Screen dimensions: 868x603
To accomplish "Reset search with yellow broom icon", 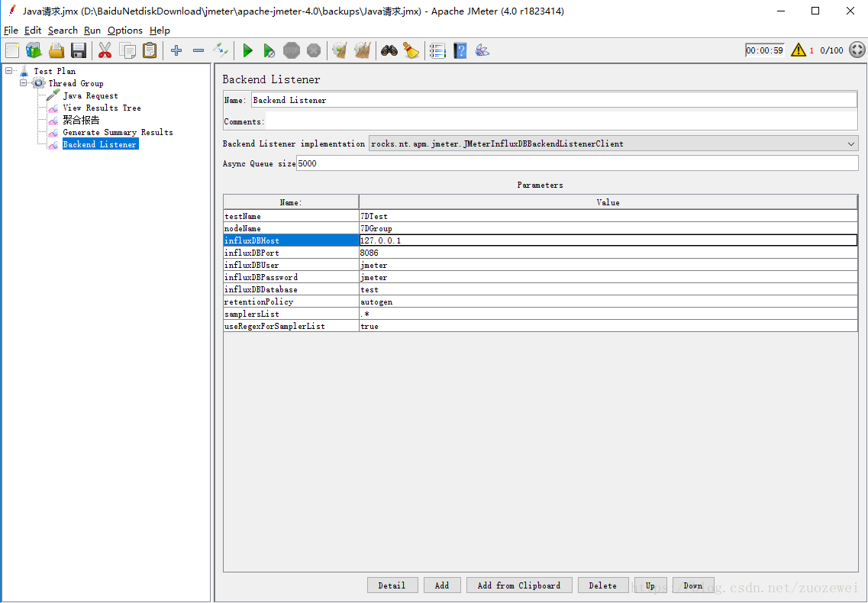I will point(411,50).
